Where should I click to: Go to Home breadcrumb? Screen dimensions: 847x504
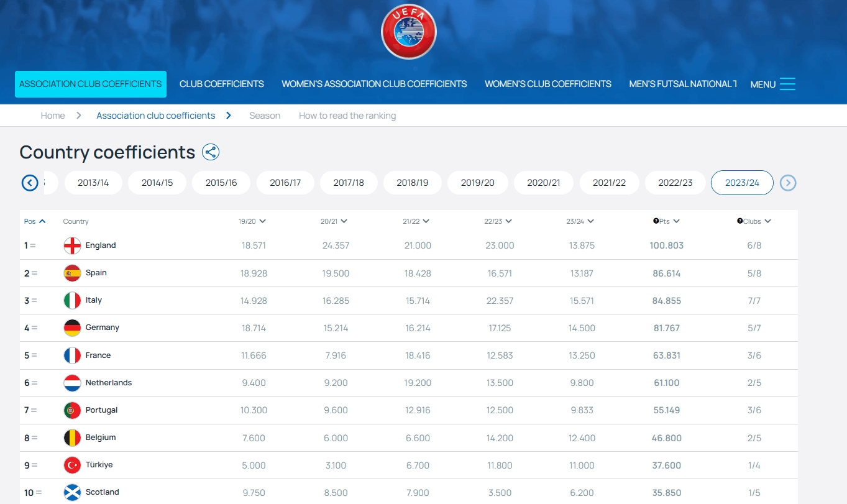[x=53, y=116]
